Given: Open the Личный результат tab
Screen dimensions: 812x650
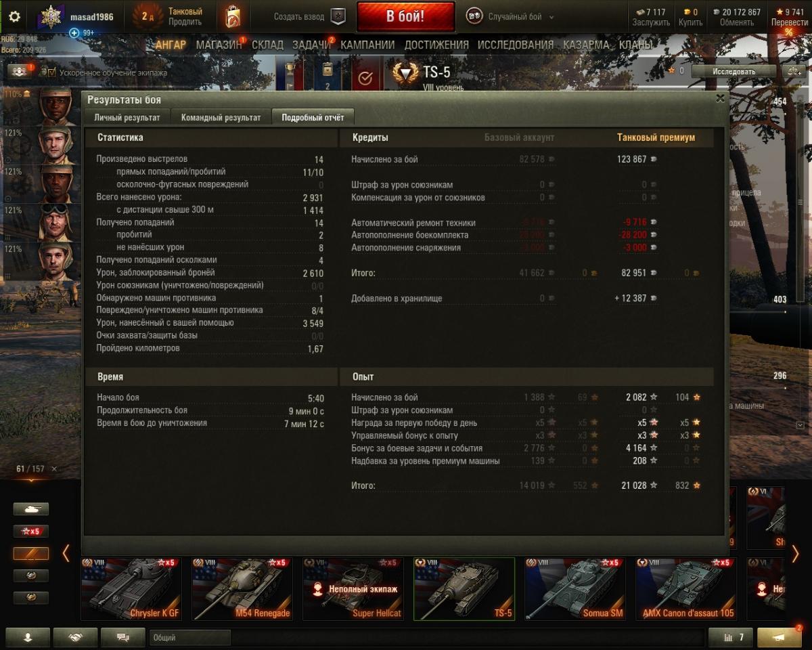Looking at the screenshot, I should (127, 117).
